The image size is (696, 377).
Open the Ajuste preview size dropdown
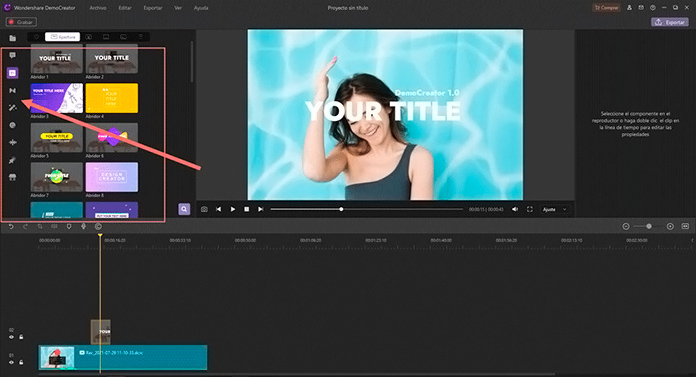[x=555, y=209]
